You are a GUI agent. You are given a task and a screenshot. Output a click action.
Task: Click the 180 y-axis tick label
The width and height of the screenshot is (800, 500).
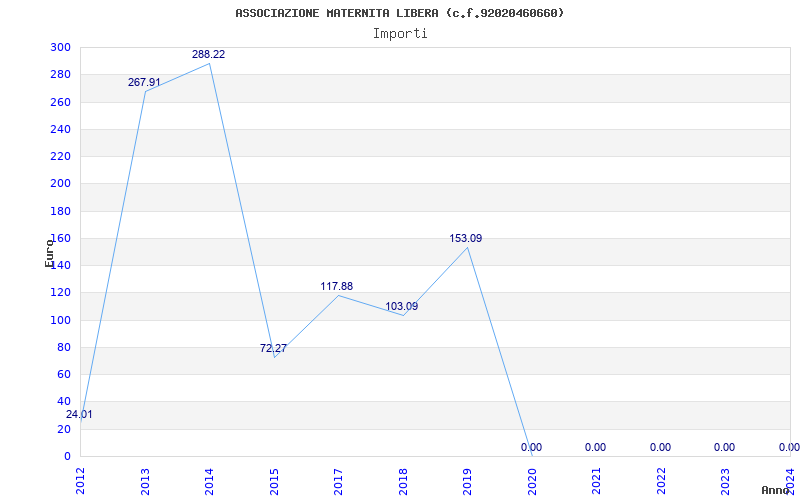point(60,211)
